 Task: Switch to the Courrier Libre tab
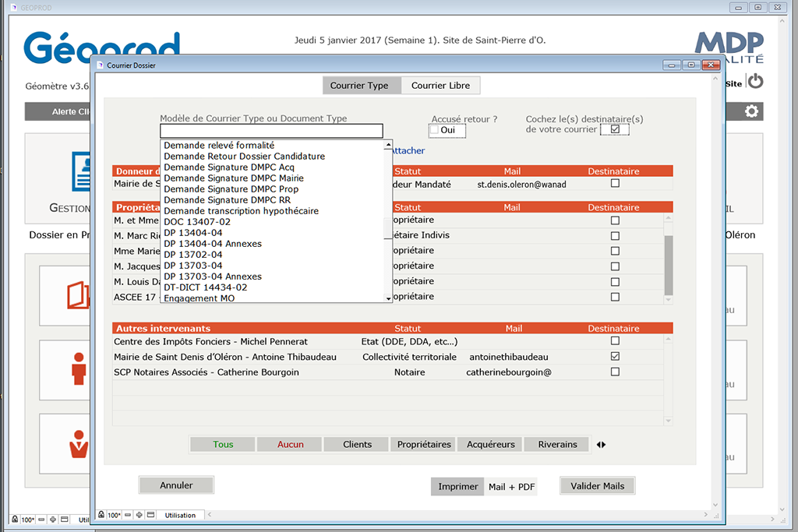(x=440, y=86)
